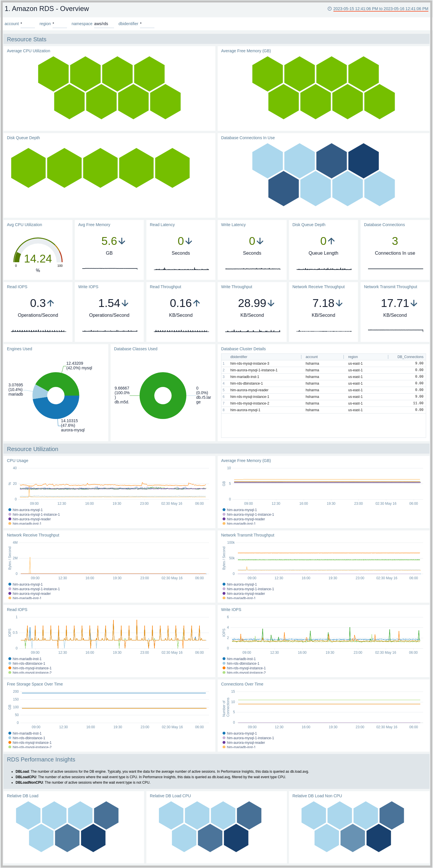Click the dbidentifier column header in cluster table
The width and height of the screenshot is (433, 868).
pos(238,357)
